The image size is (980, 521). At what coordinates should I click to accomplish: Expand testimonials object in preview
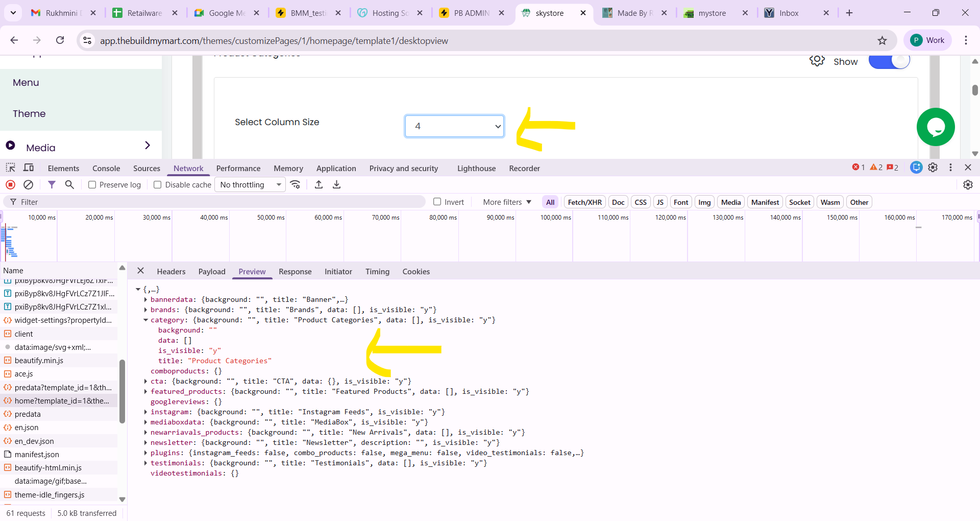click(145, 463)
